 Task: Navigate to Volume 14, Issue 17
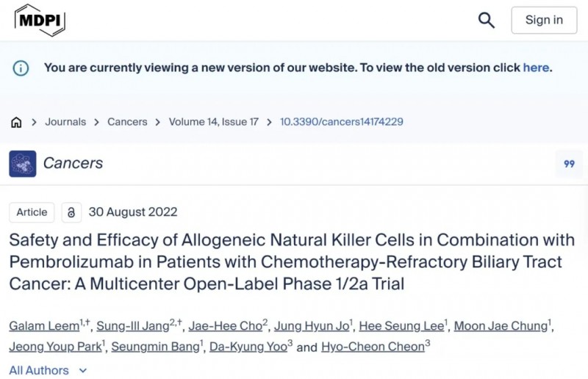point(213,122)
